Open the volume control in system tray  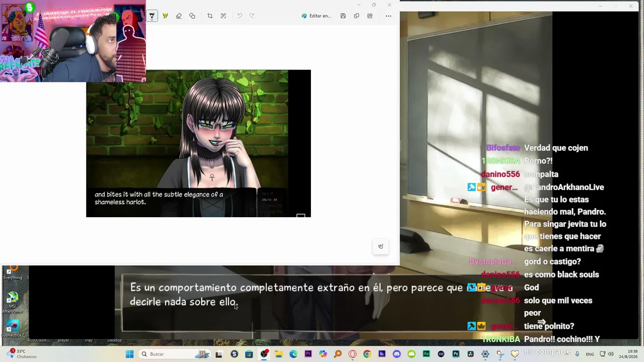[x=610, y=354]
